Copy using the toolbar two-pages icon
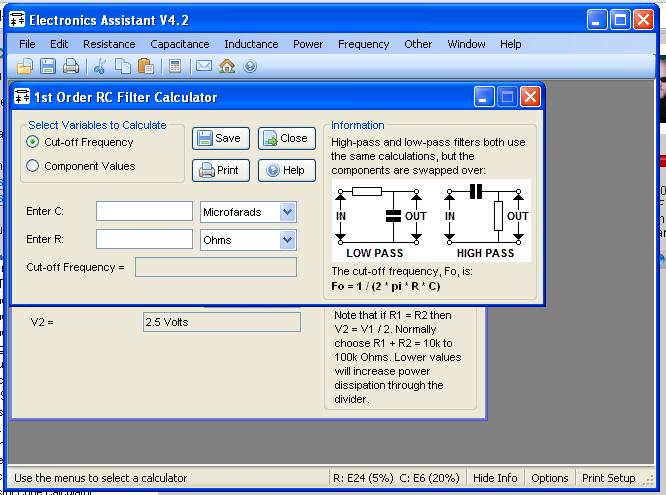This screenshot has width=666, height=495. (x=123, y=66)
